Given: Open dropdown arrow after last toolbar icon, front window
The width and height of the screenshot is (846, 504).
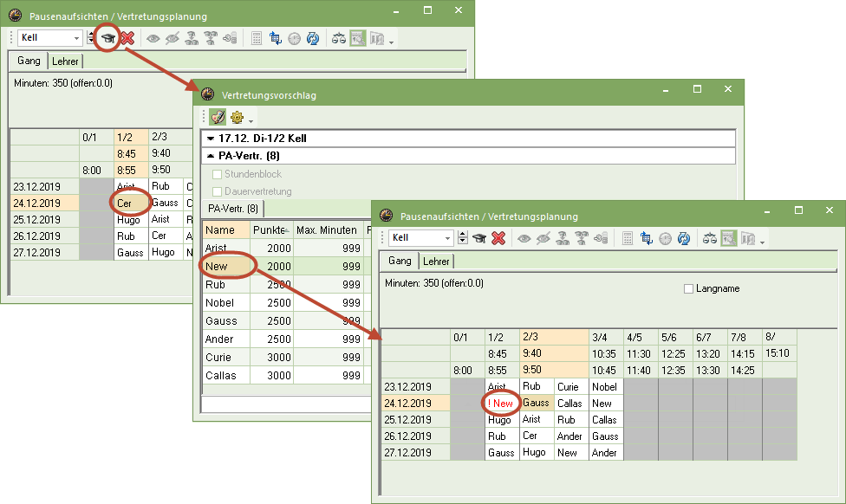Looking at the screenshot, I should (x=762, y=242).
